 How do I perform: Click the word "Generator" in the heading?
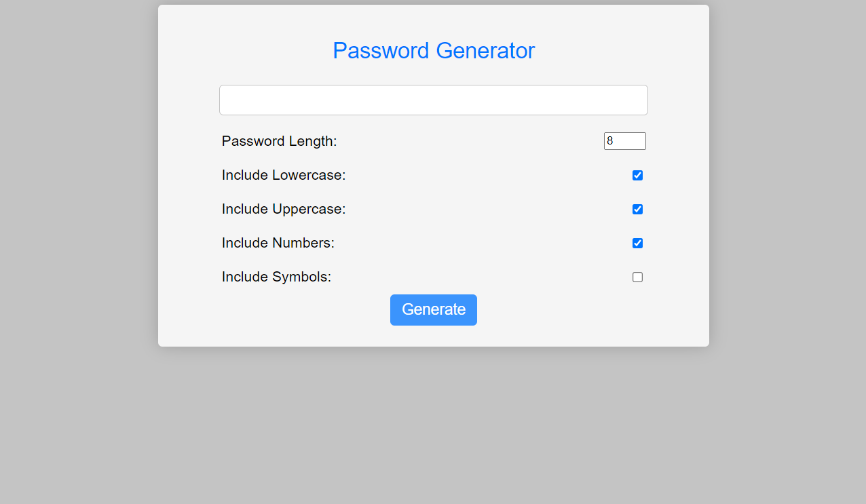point(485,51)
